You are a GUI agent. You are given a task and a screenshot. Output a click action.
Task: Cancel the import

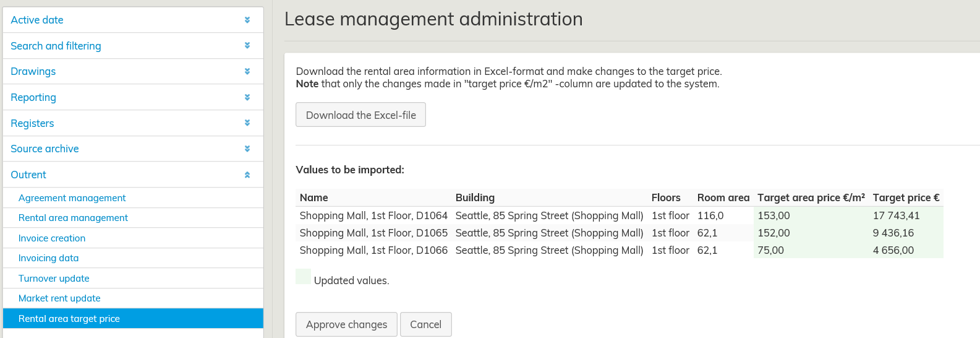[x=425, y=324]
